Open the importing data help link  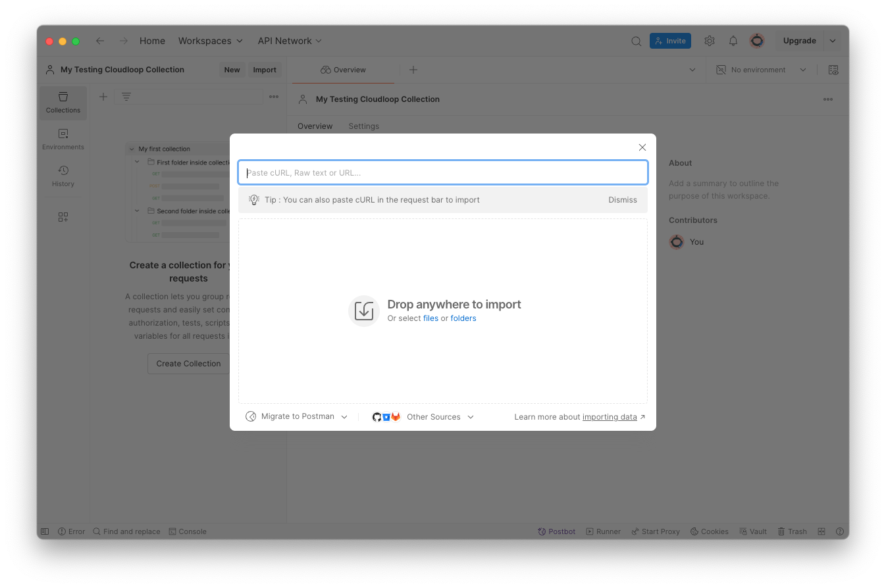pyautogui.click(x=610, y=417)
